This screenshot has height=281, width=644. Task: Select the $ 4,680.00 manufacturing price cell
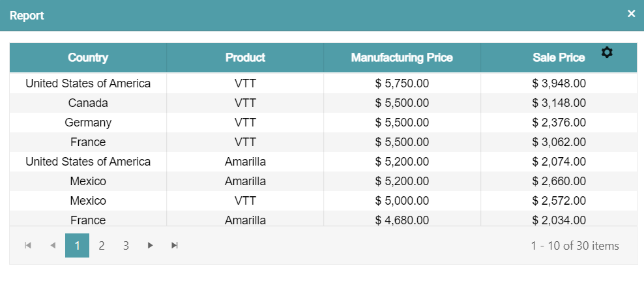point(402,220)
